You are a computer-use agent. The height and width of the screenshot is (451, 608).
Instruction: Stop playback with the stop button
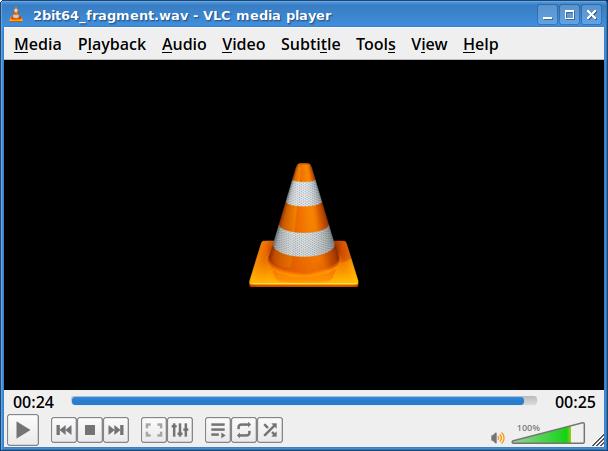90,430
